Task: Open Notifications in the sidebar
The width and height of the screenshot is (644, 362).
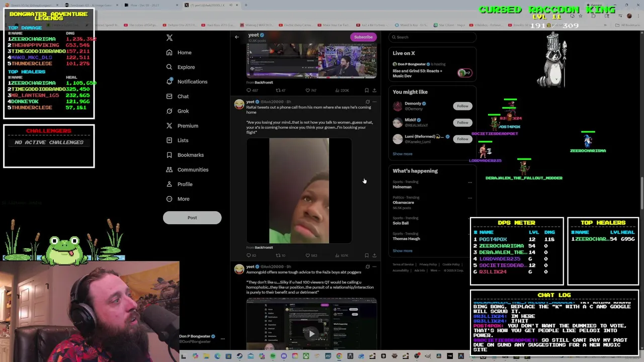Action: pyautogui.click(x=187, y=81)
